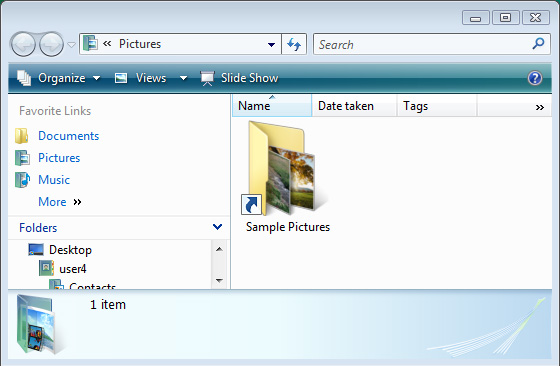
Task: Open the Pictures favorite link
Action: tap(59, 158)
